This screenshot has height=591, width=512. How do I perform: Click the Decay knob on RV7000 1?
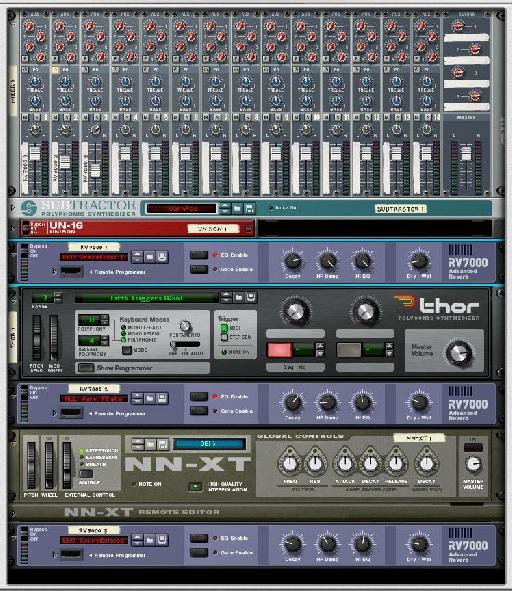click(x=293, y=260)
